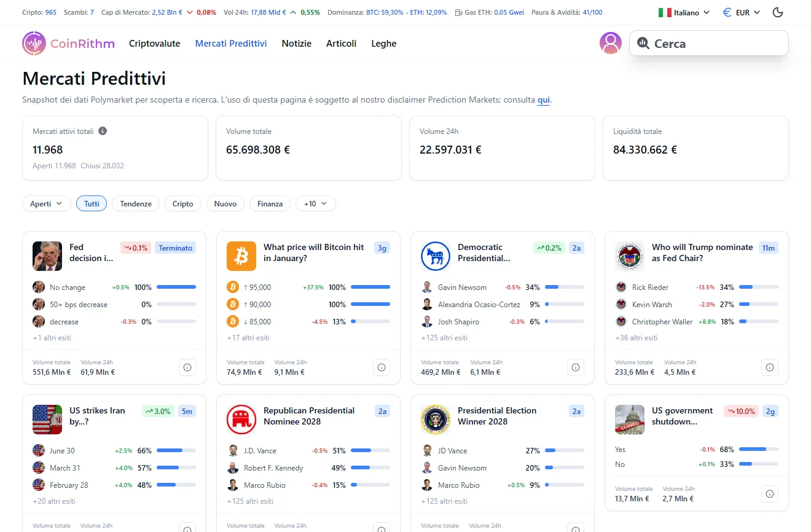Expand the +10 categories dropdown
This screenshot has height=532, width=811.
[x=315, y=203]
